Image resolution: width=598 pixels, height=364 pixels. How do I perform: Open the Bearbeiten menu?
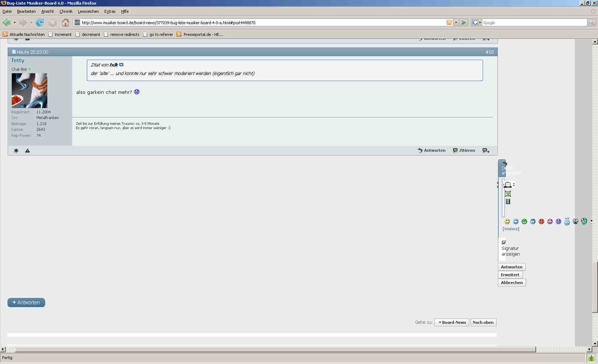click(x=26, y=11)
